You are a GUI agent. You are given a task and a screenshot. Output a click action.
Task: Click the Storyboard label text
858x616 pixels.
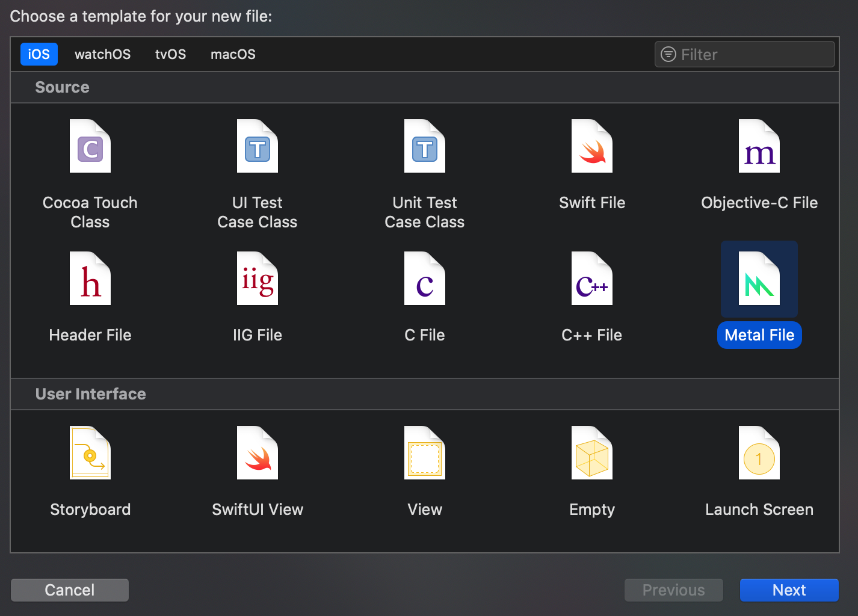pos(90,510)
